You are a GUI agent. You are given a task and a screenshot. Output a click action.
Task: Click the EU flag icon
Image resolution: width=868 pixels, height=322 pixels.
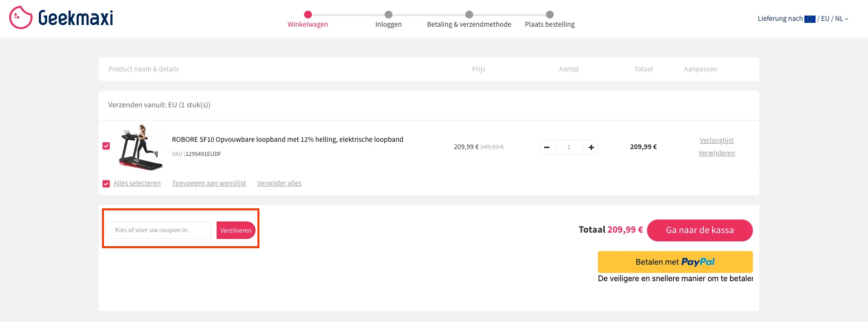tap(810, 19)
